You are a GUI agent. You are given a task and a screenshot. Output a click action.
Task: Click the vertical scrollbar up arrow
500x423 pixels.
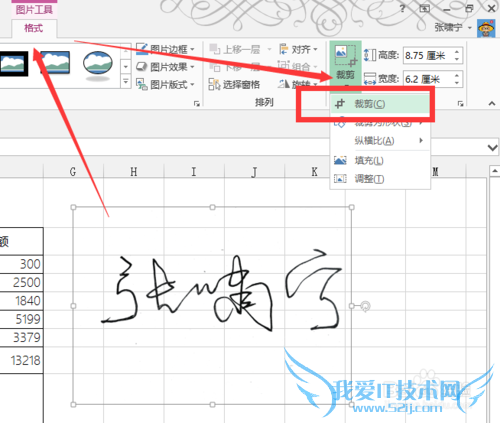(x=495, y=171)
